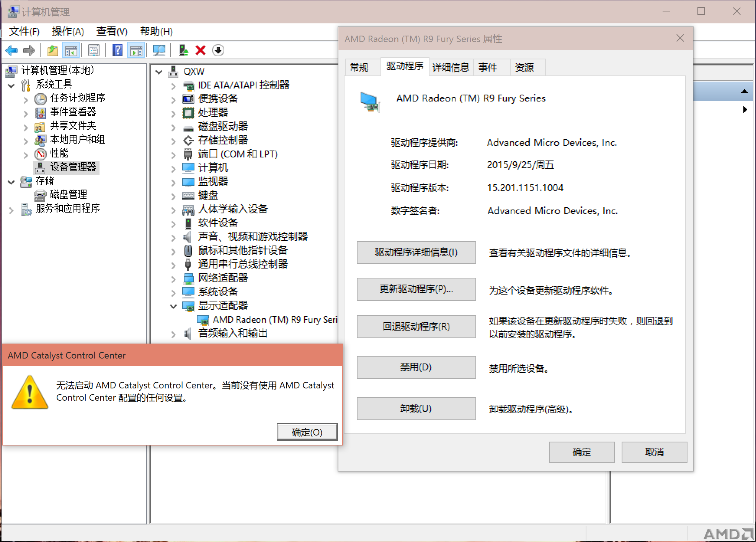Switch to the Details (详细信息) tab

coord(451,67)
